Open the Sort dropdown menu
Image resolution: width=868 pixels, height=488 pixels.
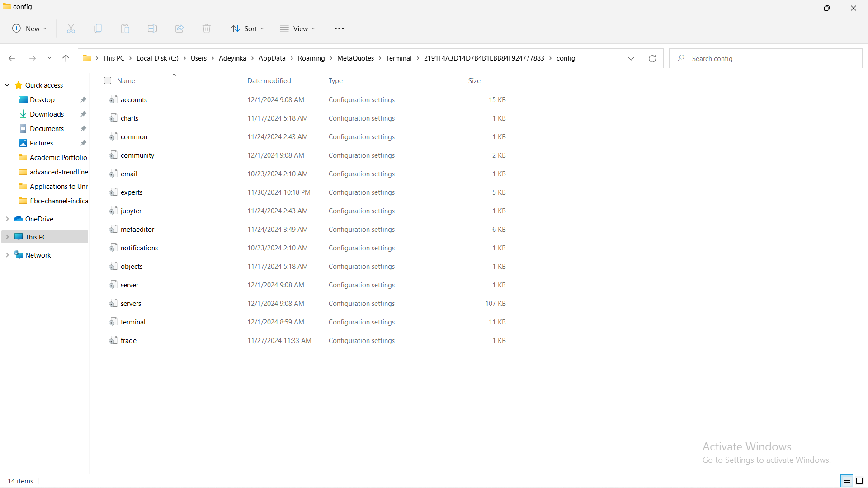tap(248, 28)
